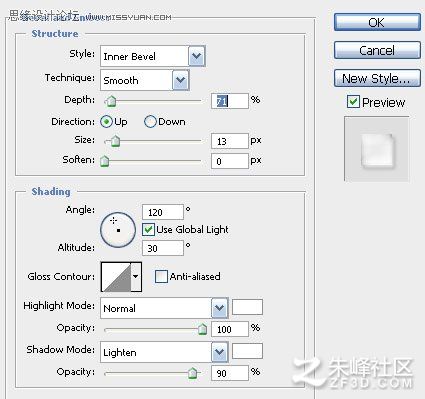425x399 pixels.
Task: Click the Size slider handle
Action: 115,141
